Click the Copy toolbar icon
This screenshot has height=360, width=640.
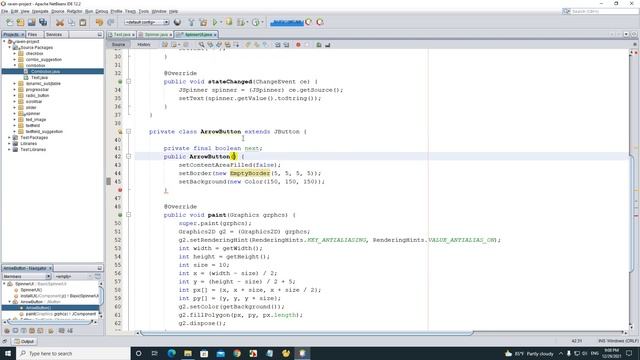[71, 22]
